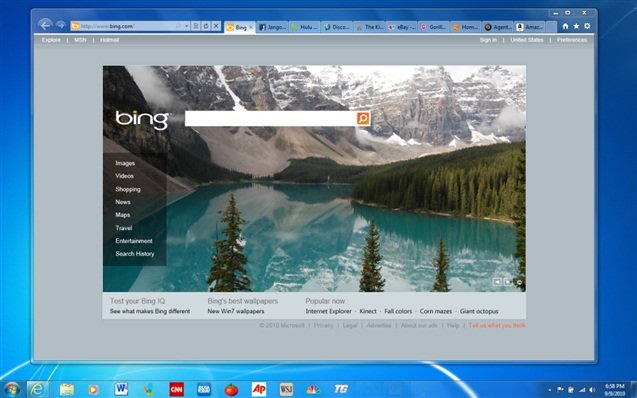The width and height of the screenshot is (637, 398).
Task: Switch to the Hulu tab
Action: [305, 27]
